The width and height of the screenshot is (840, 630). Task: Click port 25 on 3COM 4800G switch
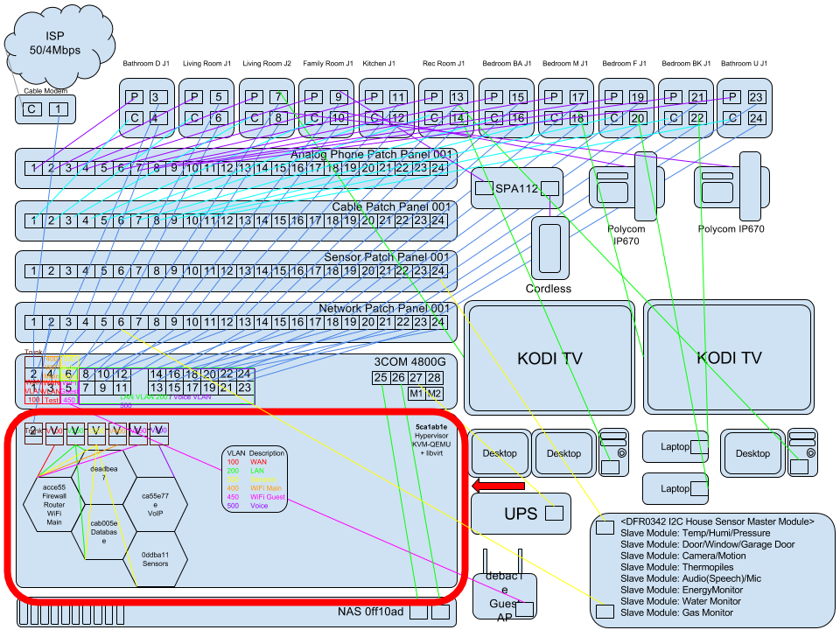click(x=381, y=378)
